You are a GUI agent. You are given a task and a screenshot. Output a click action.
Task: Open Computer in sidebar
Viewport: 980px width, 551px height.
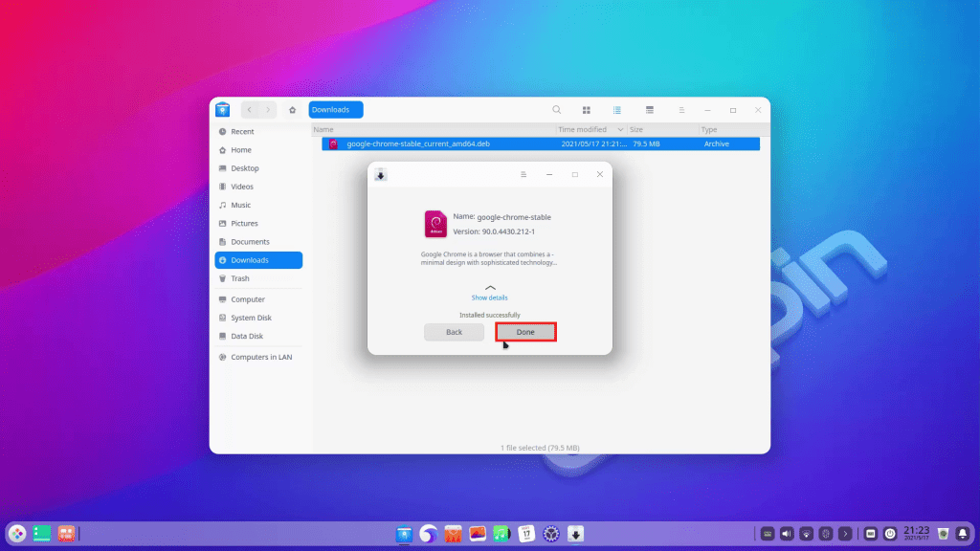258,299
